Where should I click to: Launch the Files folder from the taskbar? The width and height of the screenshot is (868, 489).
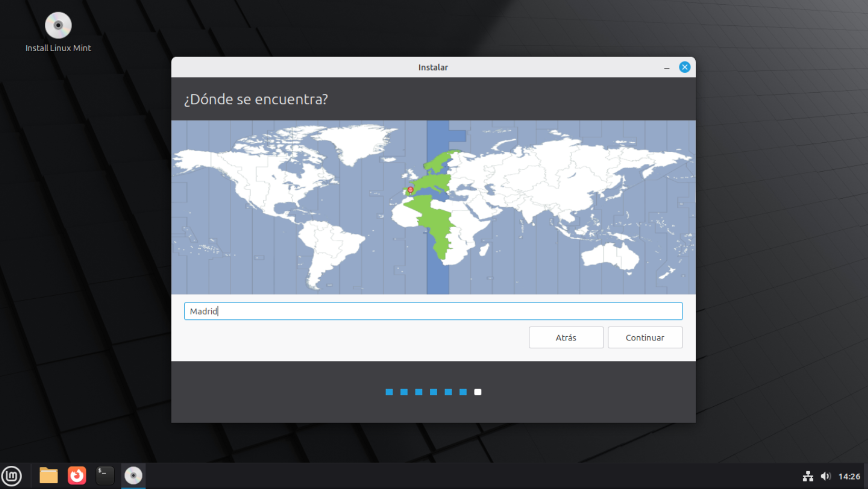click(48, 476)
